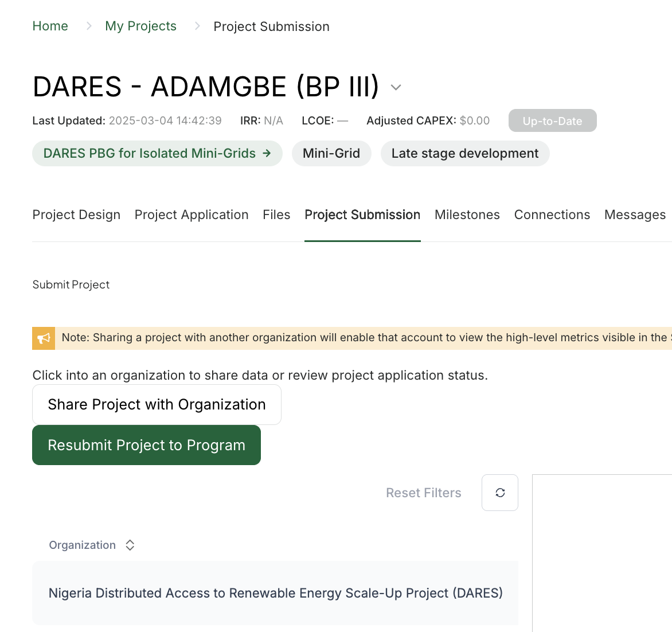Open the My Projects breadcrumb link

[x=140, y=26]
